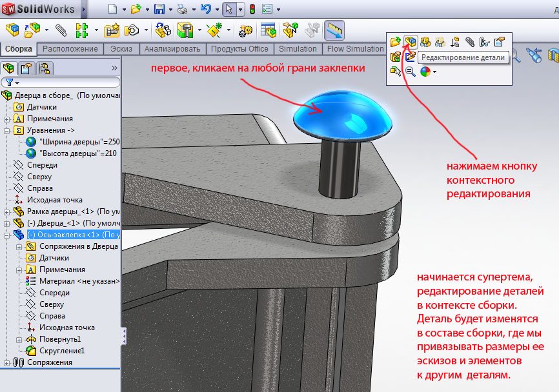Click the Open Part folder icon in context toolbar
The width and height of the screenshot is (559, 392).
tap(396, 42)
